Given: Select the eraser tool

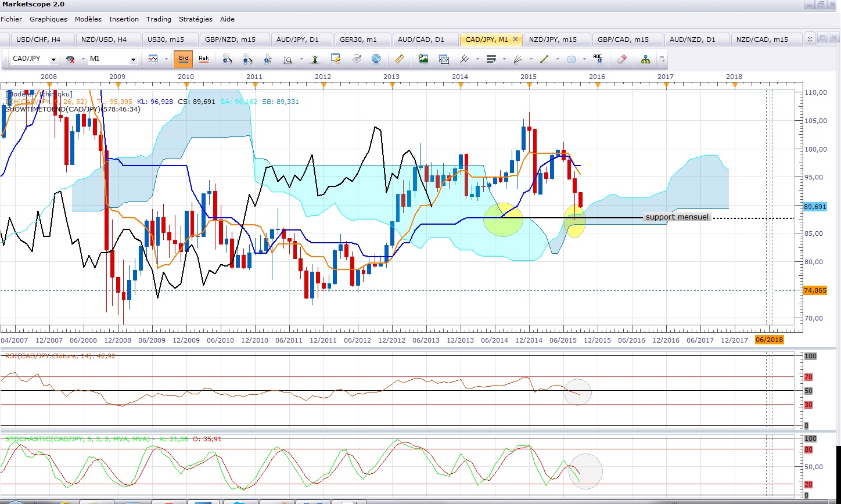Looking at the screenshot, I should pos(621,59).
